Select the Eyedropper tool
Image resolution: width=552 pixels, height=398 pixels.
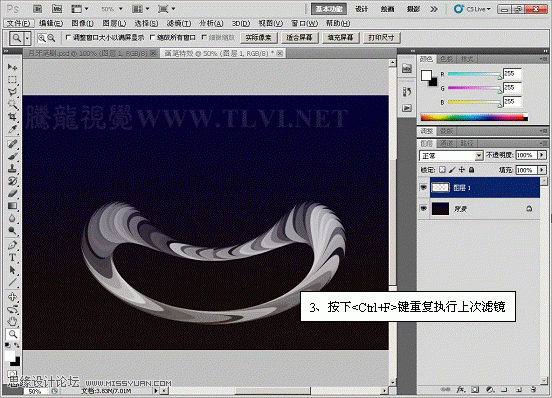click(x=12, y=129)
